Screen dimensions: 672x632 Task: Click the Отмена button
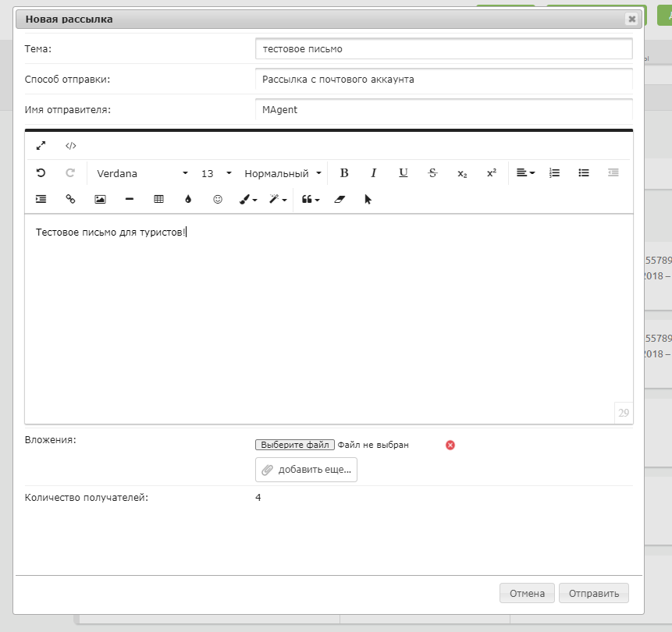point(527,594)
